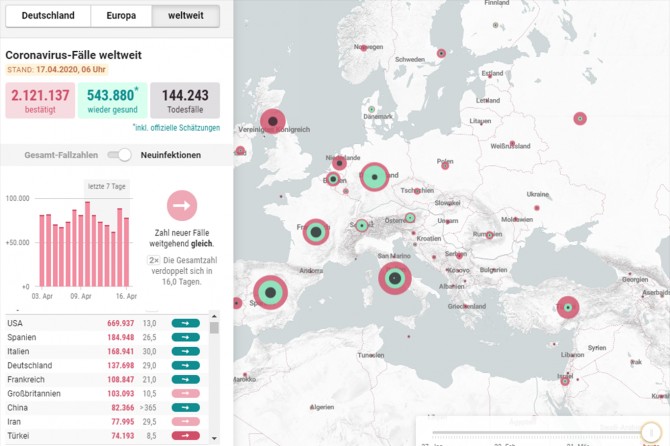
Task: Click the trend arrow for USA
Action: point(186,324)
